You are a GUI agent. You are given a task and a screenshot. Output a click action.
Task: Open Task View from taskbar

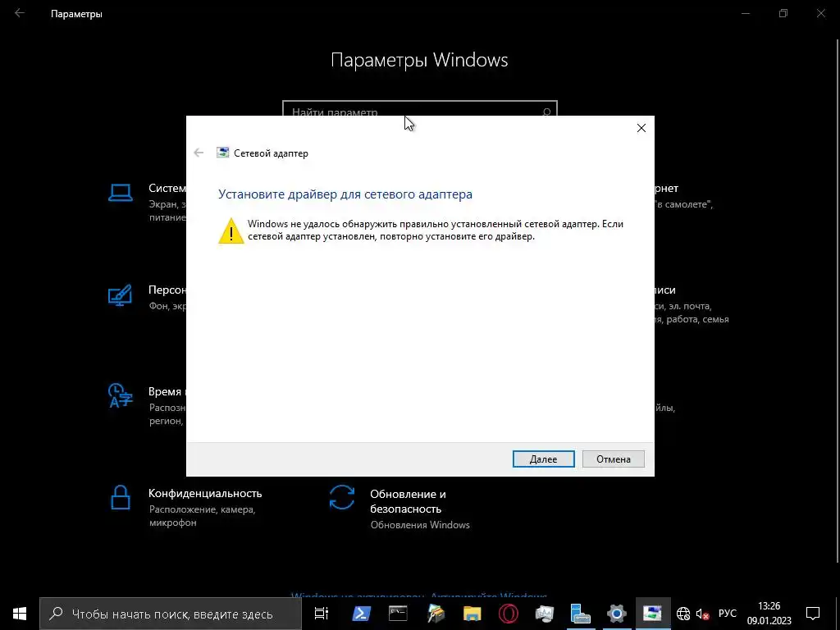pyautogui.click(x=322, y=614)
